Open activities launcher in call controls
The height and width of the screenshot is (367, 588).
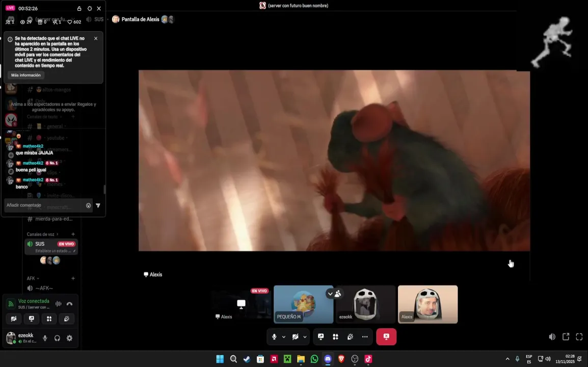coord(336,336)
